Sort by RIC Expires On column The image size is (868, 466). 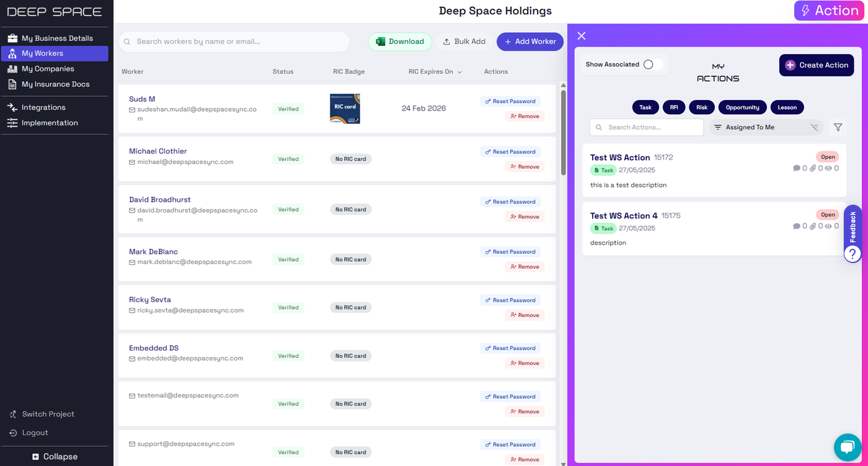(x=435, y=72)
